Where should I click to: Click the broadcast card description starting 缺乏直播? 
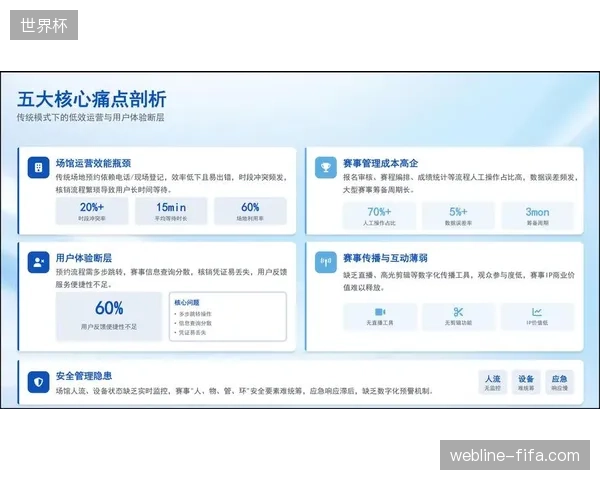pos(458,281)
